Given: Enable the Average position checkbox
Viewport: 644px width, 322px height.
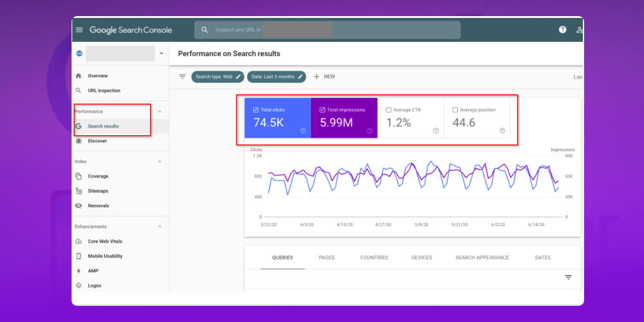Looking at the screenshot, I should pyautogui.click(x=455, y=110).
